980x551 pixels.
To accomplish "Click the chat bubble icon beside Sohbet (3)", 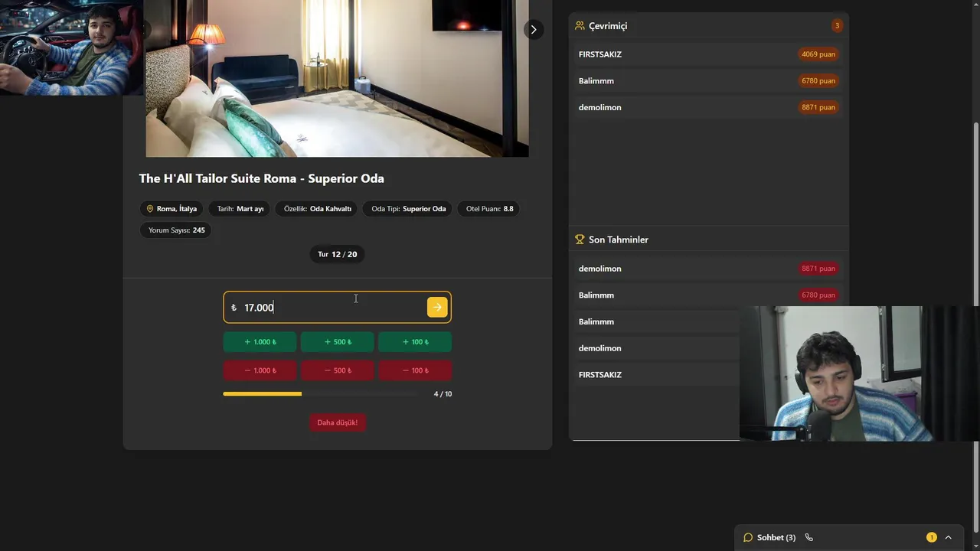I will pos(748,537).
